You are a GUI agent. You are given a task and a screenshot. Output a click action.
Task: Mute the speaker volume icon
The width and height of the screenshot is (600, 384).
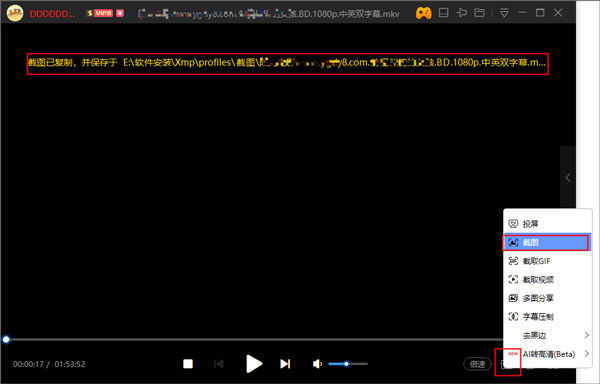coord(317,364)
